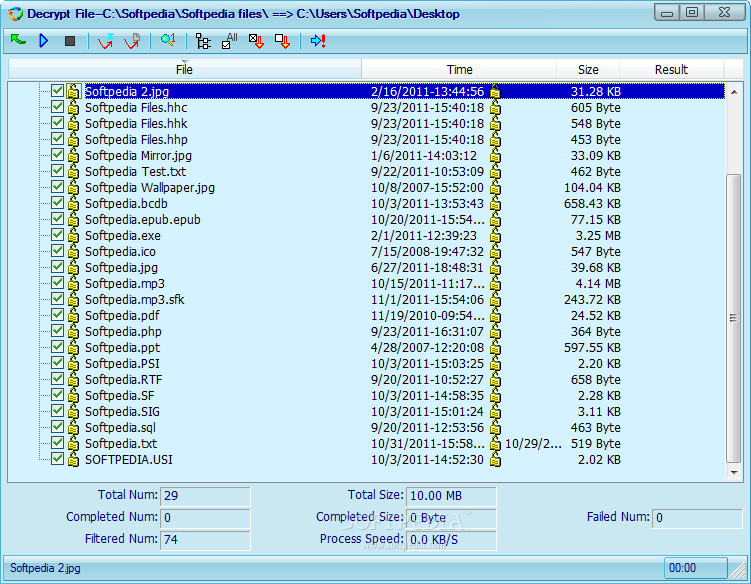Click the Failed Num field
Viewport: 751px width, 584px height.
coord(697,517)
